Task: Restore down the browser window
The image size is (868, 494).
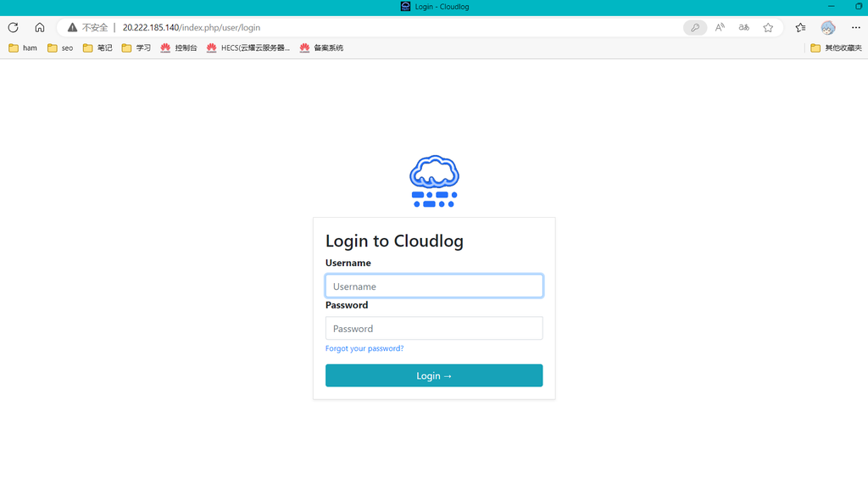Action: tap(859, 6)
